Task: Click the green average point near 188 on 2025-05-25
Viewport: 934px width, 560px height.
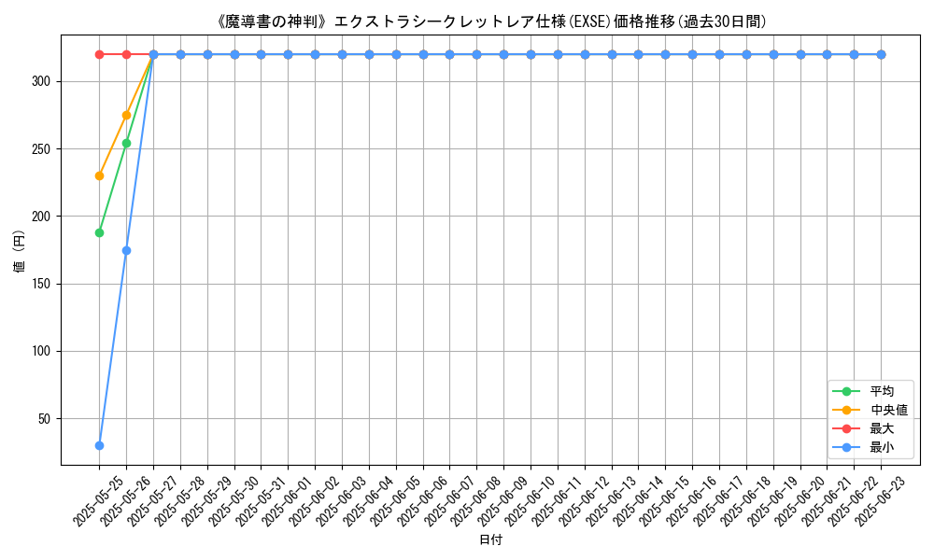Action: pyautogui.click(x=100, y=232)
